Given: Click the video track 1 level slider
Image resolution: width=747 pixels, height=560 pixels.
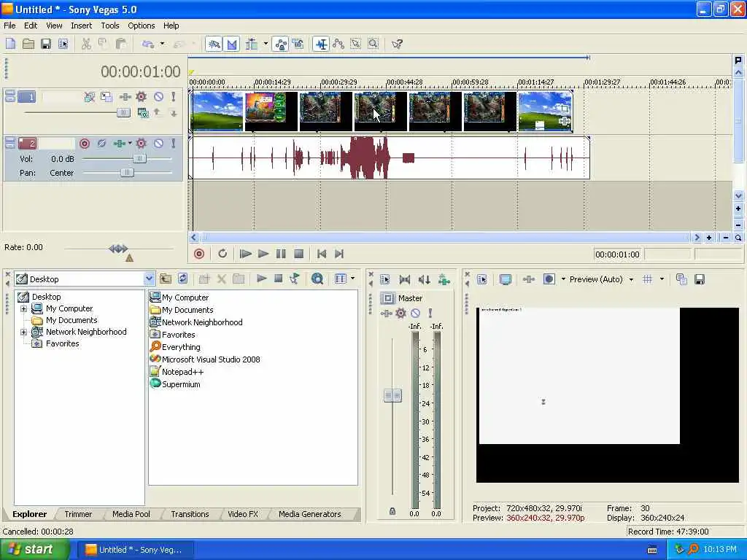Looking at the screenshot, I should 123,112.
